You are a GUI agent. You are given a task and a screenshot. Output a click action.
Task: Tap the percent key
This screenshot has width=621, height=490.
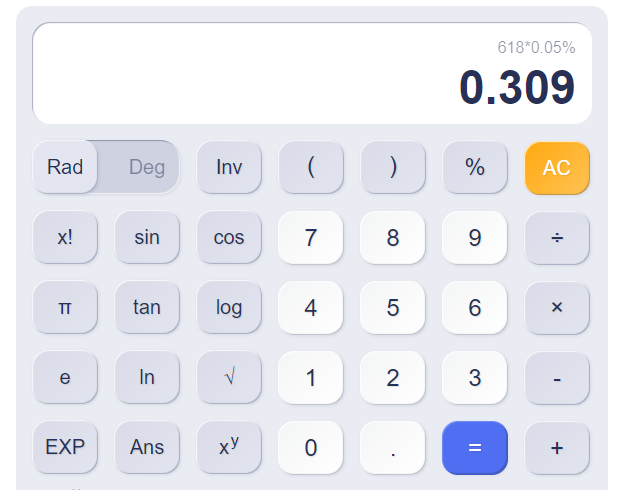pos(475,167)
